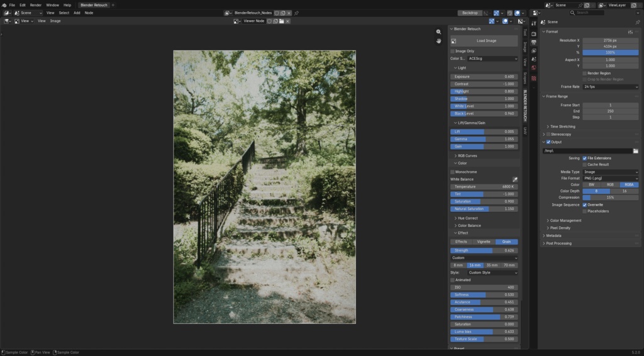Open the Output properties printer icon
Image resolution: width=644 pixels, height=356 pixels.
(x=533, y=42)
